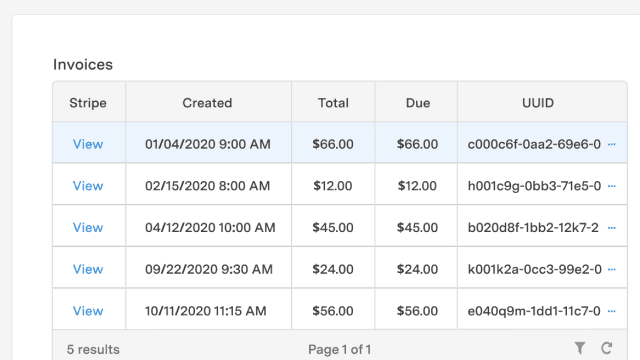640x360 pixels.
Task: Expand UUID ellipsis for h001c9g-0bb3-71e5-0
Action: (611, 186)
